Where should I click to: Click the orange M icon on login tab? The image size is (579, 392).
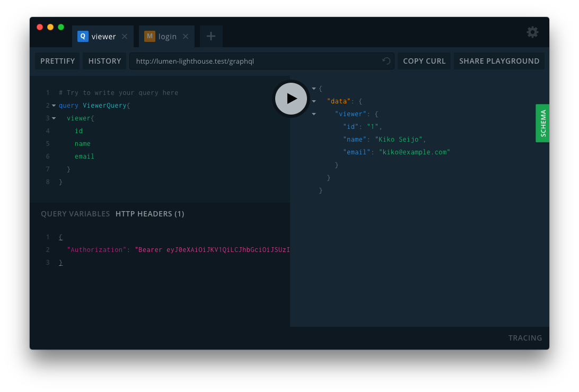pos(150,36)
